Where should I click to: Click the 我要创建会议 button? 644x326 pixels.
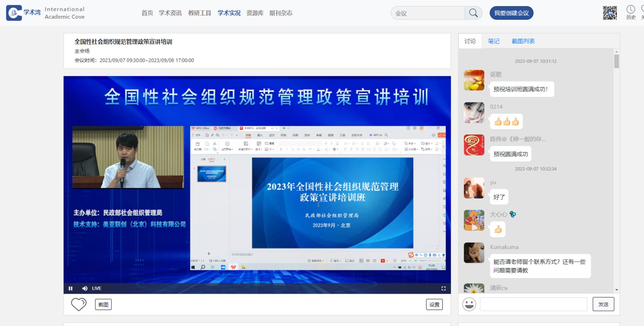[x=511, y=13]
